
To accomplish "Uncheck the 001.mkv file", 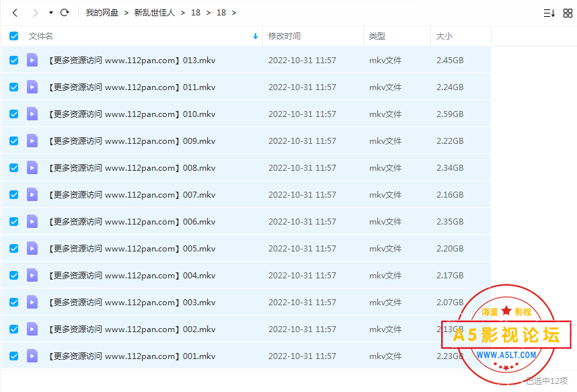I will click(14, 356).
